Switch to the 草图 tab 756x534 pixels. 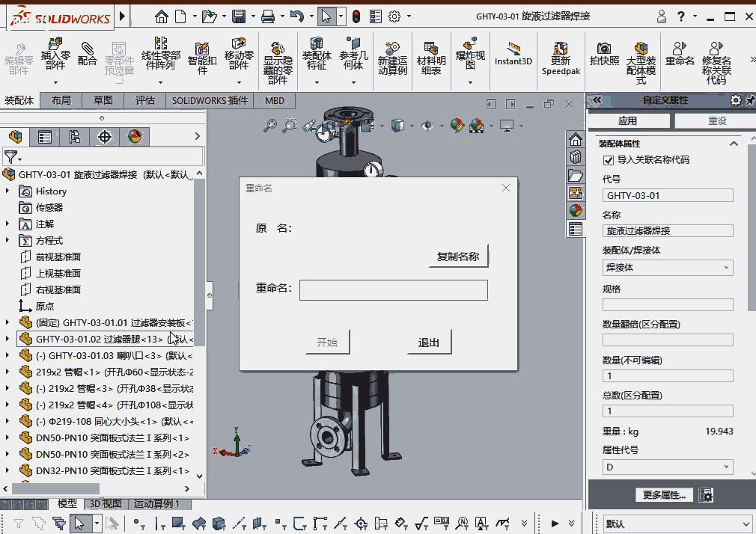pyautogui.click(x=103, y=101)
